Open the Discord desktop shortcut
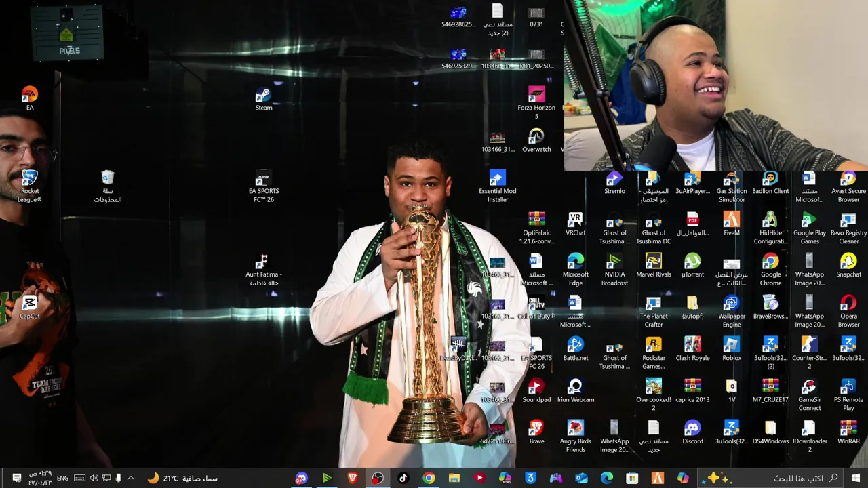The height and width of the screenshot is (488, 868). coord(692,432)
